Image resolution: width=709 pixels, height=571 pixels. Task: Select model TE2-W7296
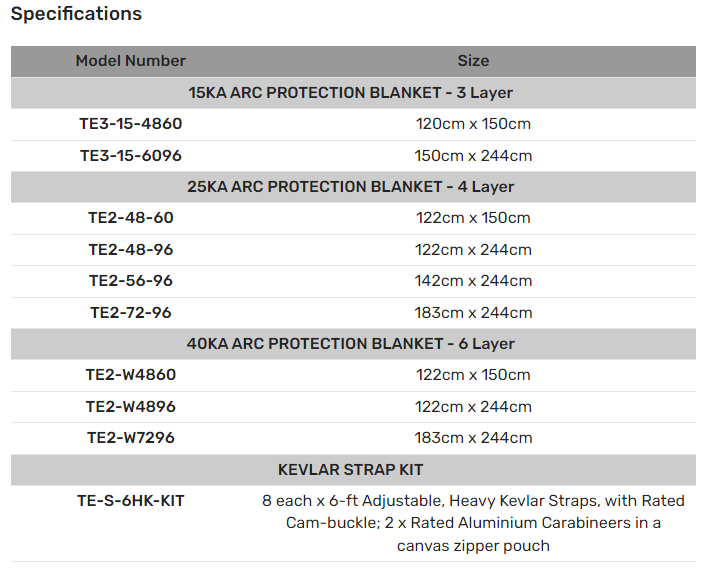131,438
